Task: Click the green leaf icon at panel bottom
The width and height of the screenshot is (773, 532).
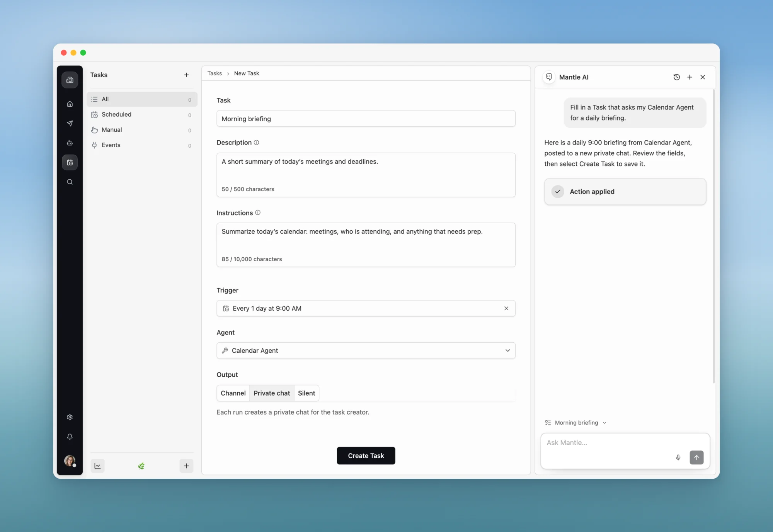Action: tap(141, 466)
